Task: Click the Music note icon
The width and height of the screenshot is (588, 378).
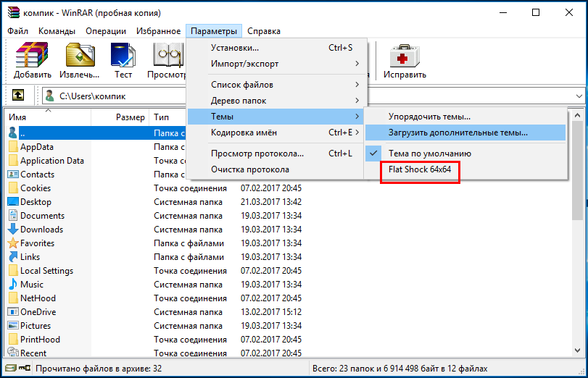Action: (x=13, y=285)
